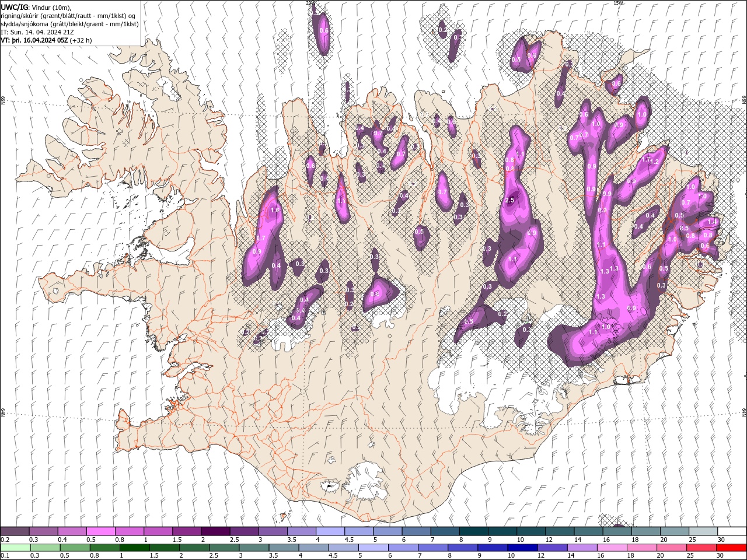The height and width of the screenshot is (560, 747).
Task: Click the 'VT: þri. 16.04.2024 05Z (+32 h)' line
Action: tap(47, 40)
